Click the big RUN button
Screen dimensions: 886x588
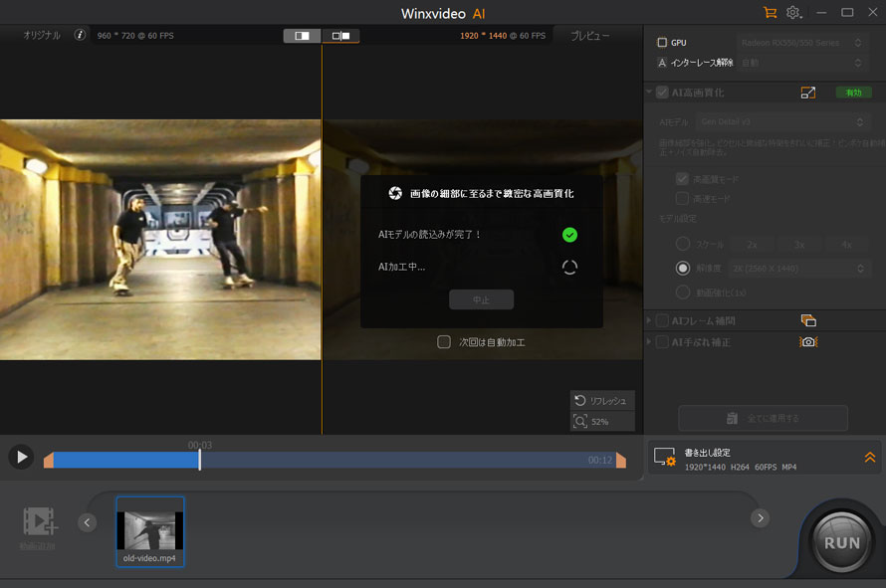pos(842,542)
